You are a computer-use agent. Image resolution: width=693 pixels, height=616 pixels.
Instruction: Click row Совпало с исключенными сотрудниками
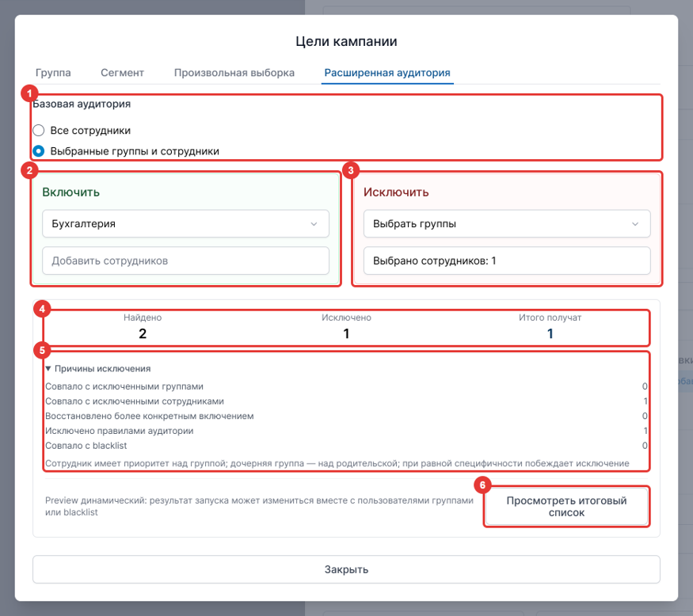pyautogui.click(x=347, y=401)
